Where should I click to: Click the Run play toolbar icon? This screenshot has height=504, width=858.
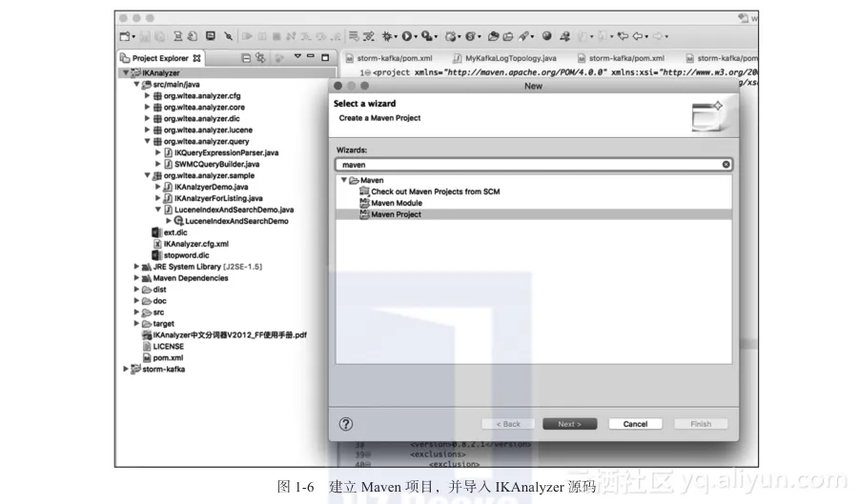pyautogui.click(x=406, y=36)
